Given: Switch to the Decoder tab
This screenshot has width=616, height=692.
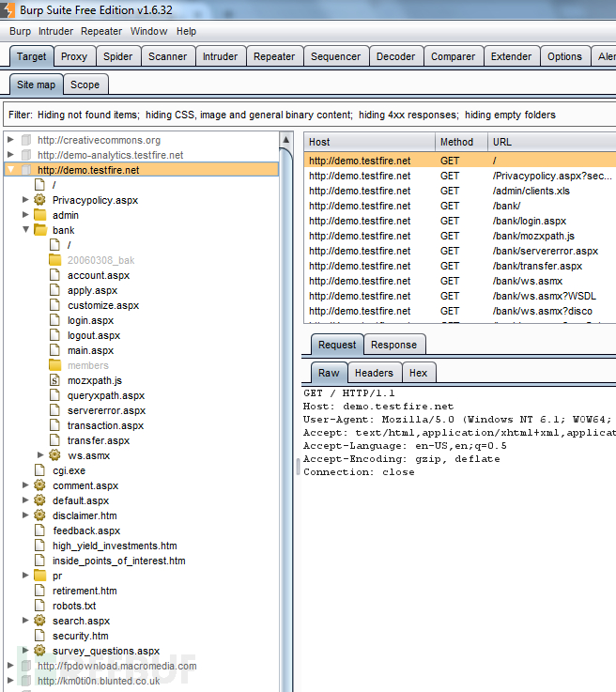Looking at the screenshot, I should [396, 56].
